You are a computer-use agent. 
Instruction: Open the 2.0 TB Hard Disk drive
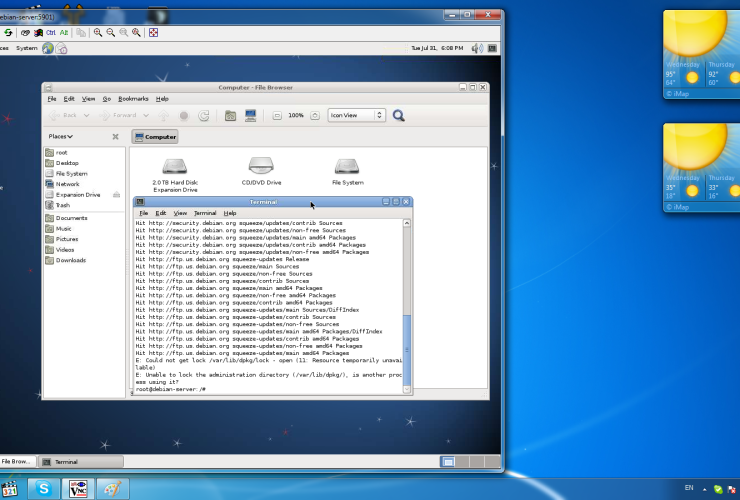[175, 167]
